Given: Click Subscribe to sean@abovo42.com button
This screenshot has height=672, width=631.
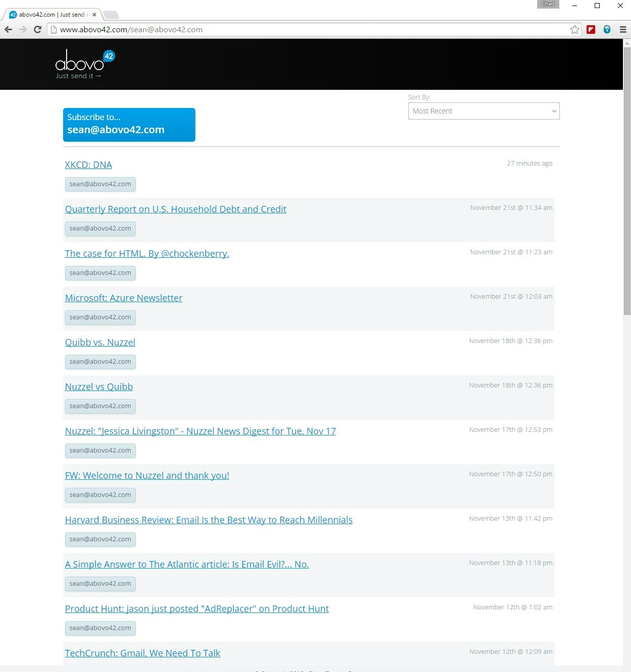Looking at the screenshot, I should point(129,125).
